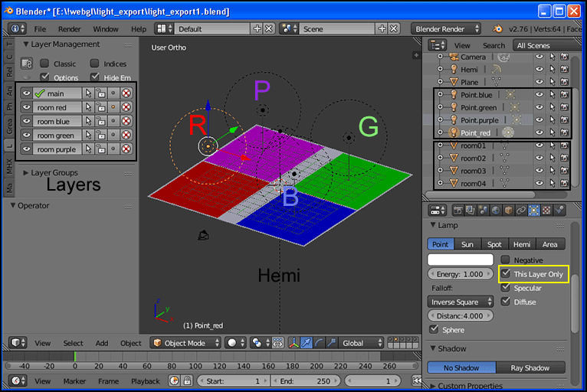
Task: Select objects in room green layer
Action: click(88, 135)
